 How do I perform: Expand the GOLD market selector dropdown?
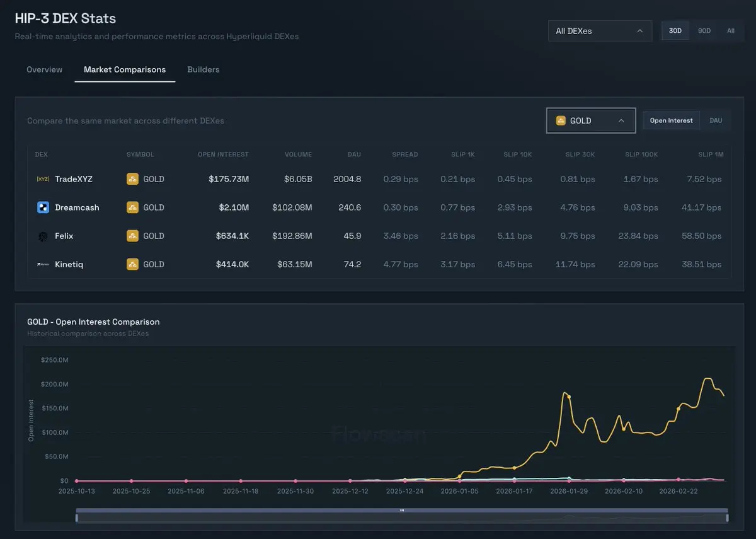tap(590, 120)
